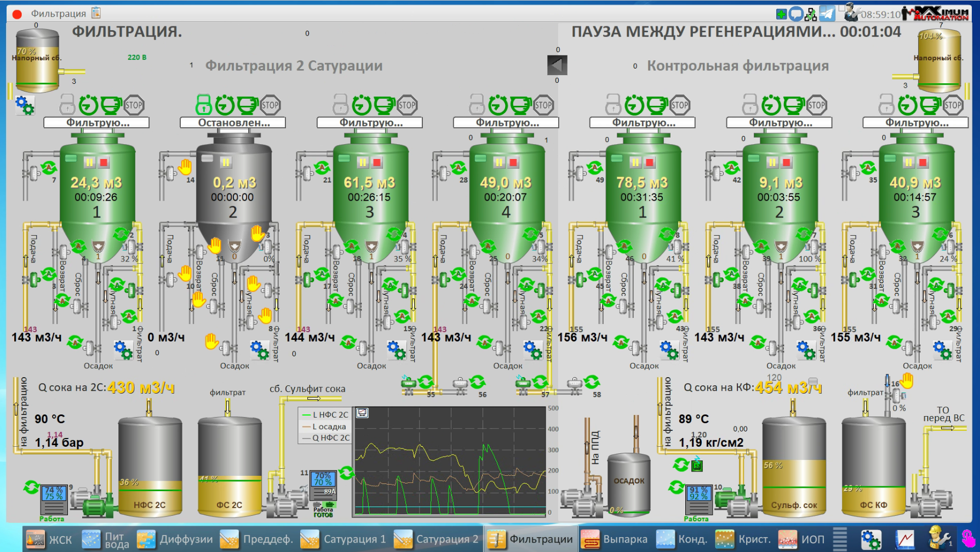Click the Остановлен status field of filter 2
The height and width of the screenshot is (552, 980).
click(233, 123)
